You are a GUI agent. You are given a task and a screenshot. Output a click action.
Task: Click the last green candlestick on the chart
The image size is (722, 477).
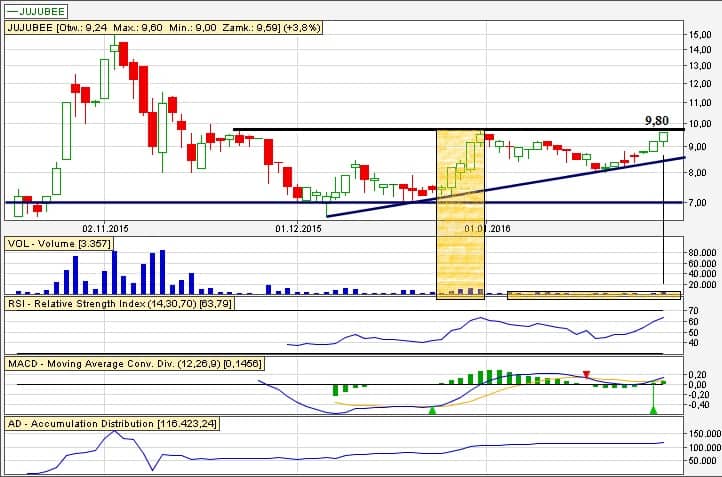tap(663, 137)
